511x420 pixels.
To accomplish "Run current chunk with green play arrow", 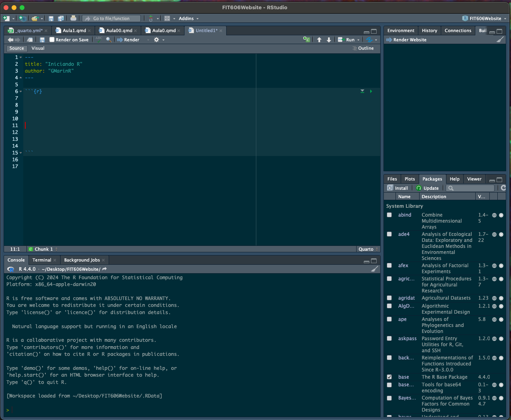I will (371, 91).
